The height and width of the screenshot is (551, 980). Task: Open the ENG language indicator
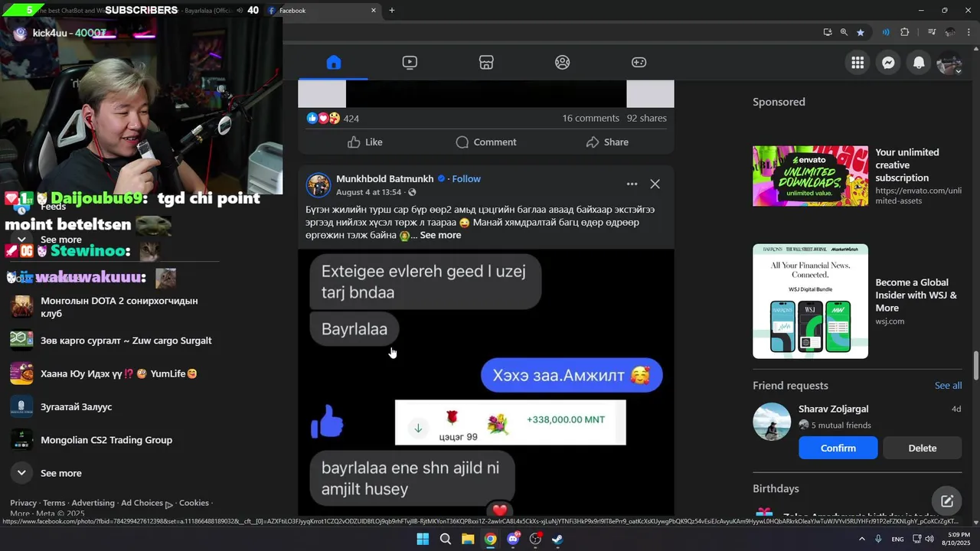pyautogui.click(x=897, y=540)
